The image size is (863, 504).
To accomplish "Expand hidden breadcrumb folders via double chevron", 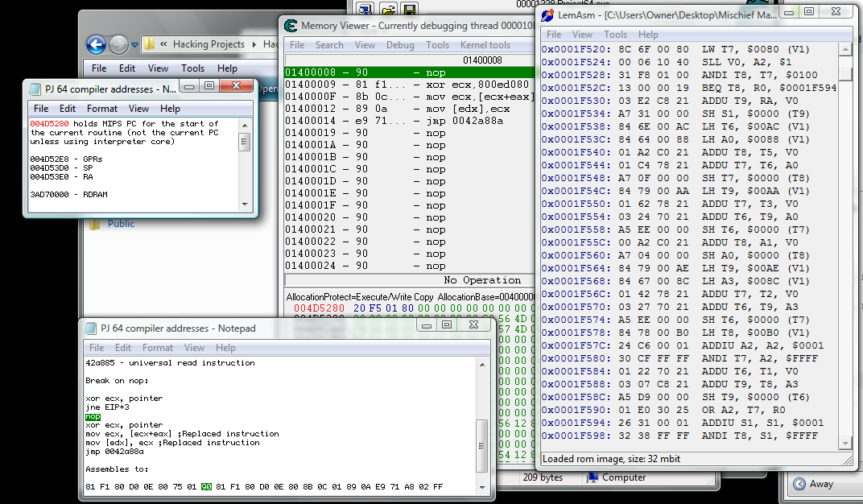I will 163,44.
